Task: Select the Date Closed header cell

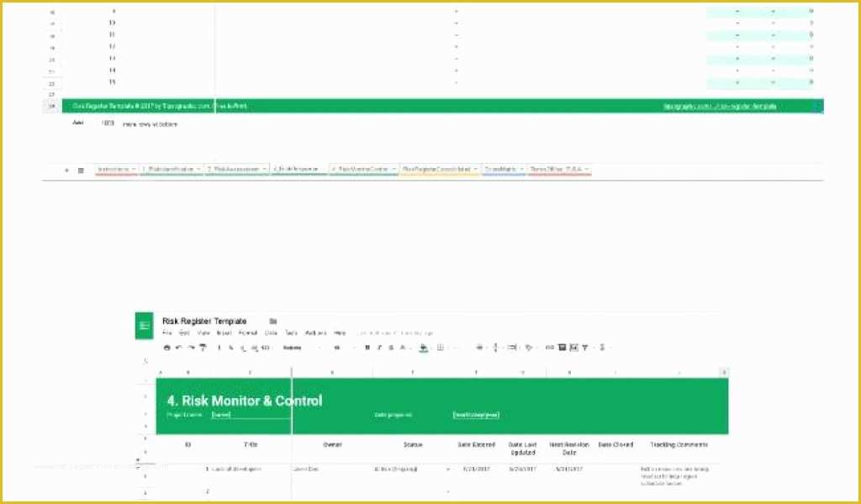Action: click(615, 444)
